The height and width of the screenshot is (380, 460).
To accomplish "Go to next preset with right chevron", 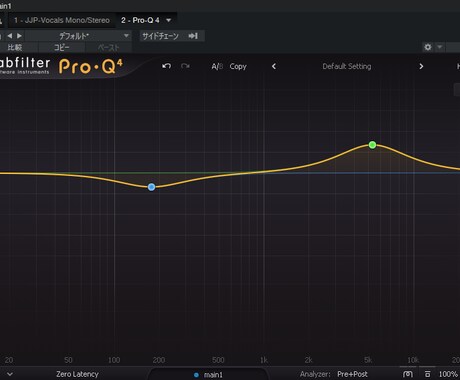I will pos(421,66).
